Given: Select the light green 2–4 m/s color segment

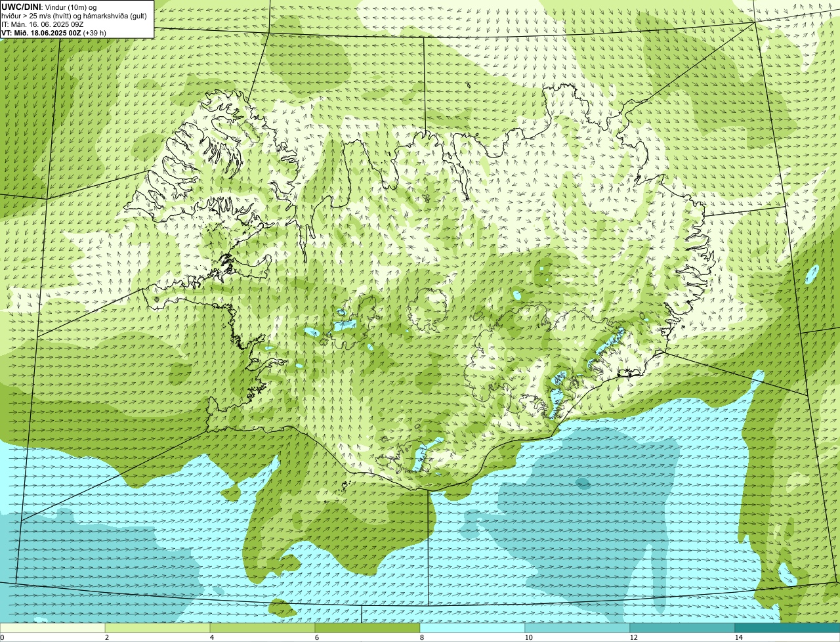Looking at the screenshot, I should click(x=157, y=628).
